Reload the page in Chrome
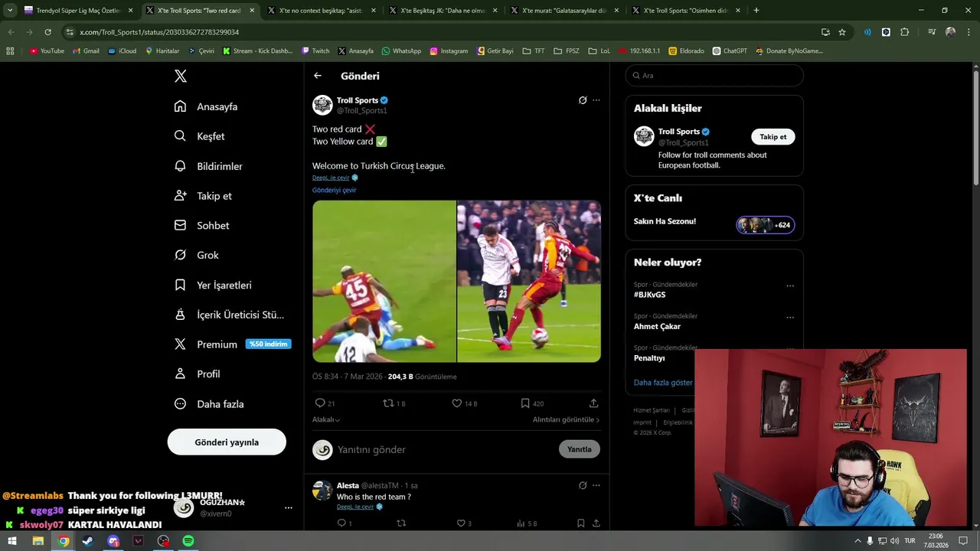Image resolution: width=980 pixels, height=551 pixels. (47, 32)
